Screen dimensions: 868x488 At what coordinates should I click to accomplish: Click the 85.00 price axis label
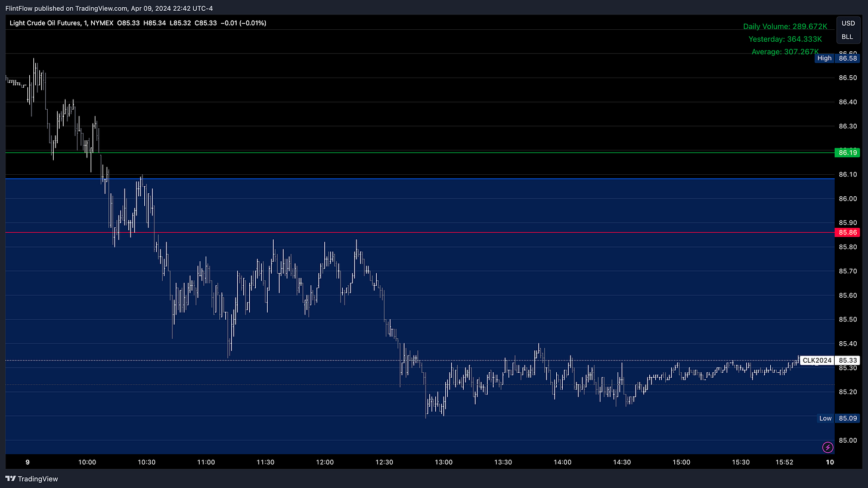click(848, 440)
